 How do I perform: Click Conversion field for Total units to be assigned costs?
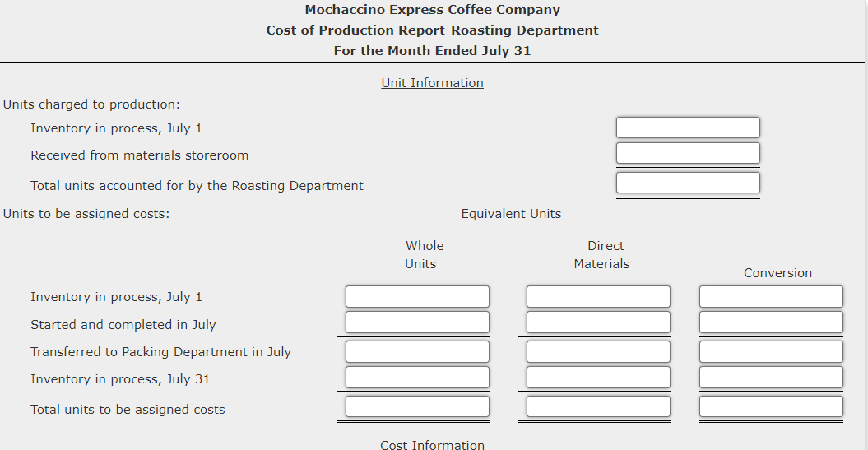click(771, 406)
